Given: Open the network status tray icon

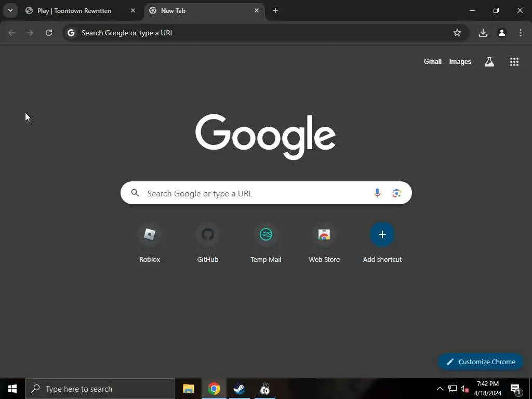Looking at the screenshot, I should pos(453,389).
